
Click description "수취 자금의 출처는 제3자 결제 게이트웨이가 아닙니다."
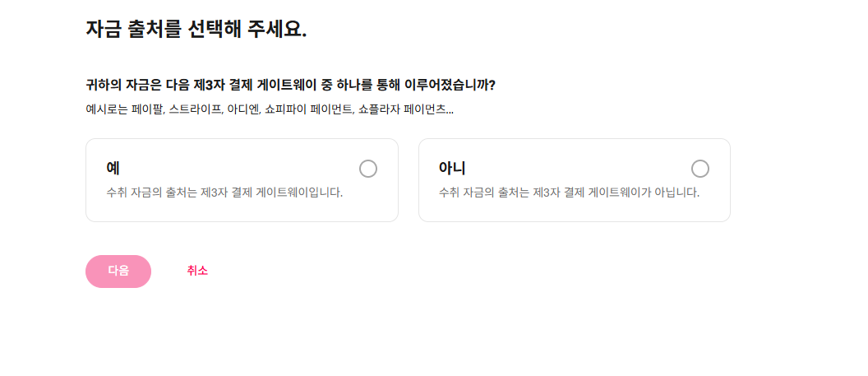(569, 193)
